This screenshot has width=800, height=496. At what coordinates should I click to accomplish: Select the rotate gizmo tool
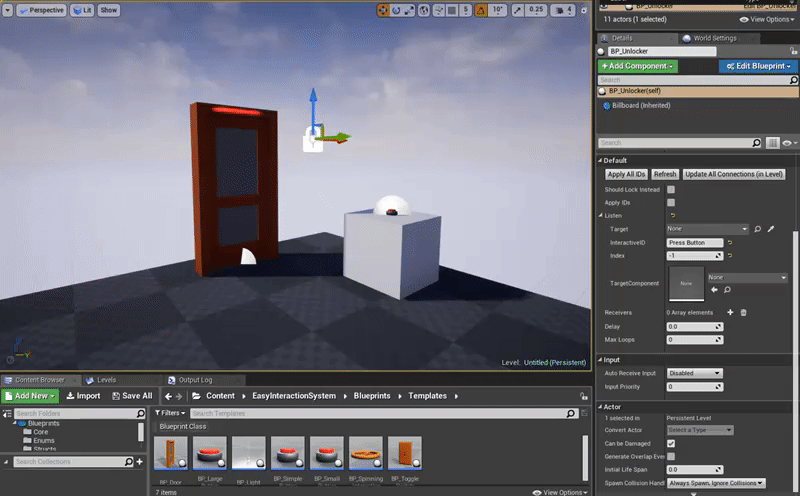coord(396,10)
